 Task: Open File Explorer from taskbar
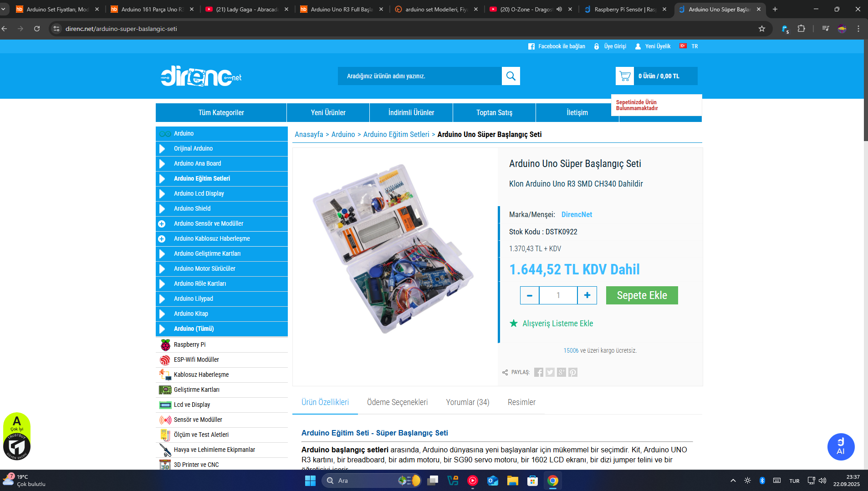(513, 481)
